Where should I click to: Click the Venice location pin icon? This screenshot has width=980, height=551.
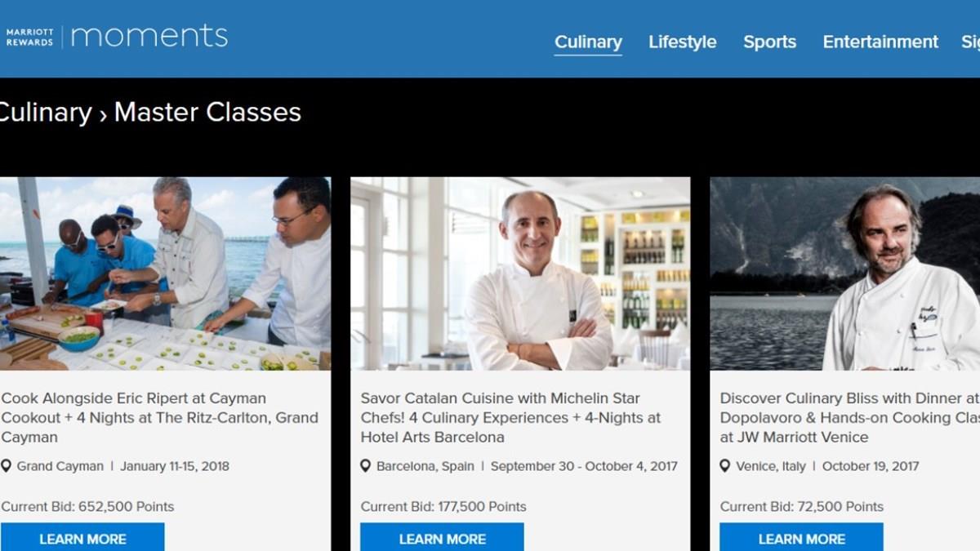725,466
